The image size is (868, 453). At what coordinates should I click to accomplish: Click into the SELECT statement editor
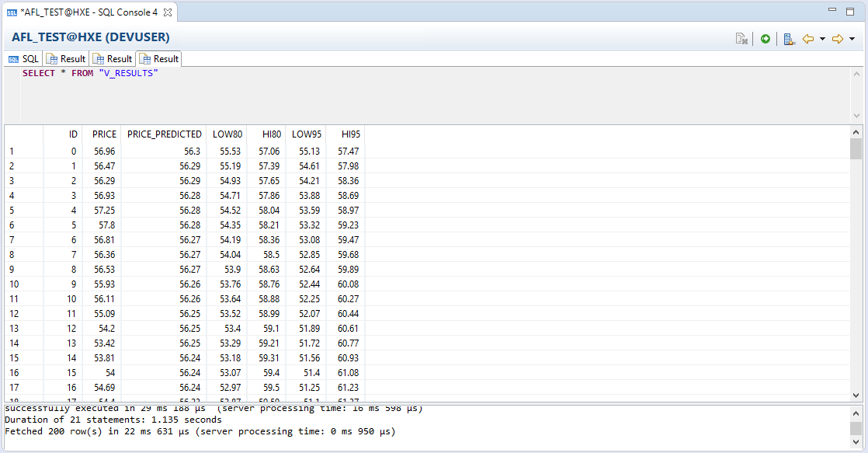(x=435, y=94)
